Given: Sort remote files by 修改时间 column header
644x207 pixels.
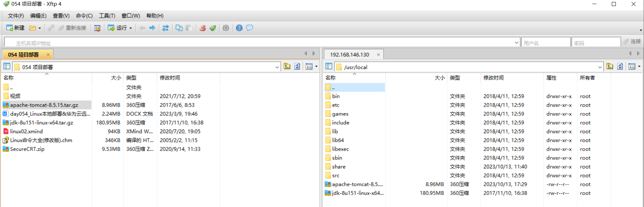Looking at the screenshot, I should point(512,77).
